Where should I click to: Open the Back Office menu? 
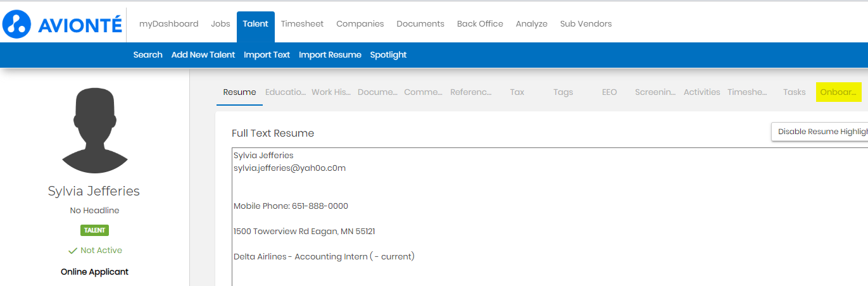pyautogui.click(x=480, y=24)
